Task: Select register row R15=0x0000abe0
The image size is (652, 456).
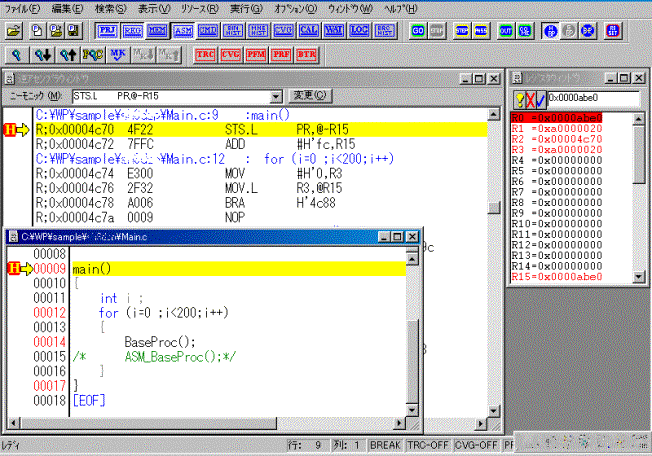Action: click(556, 277)
